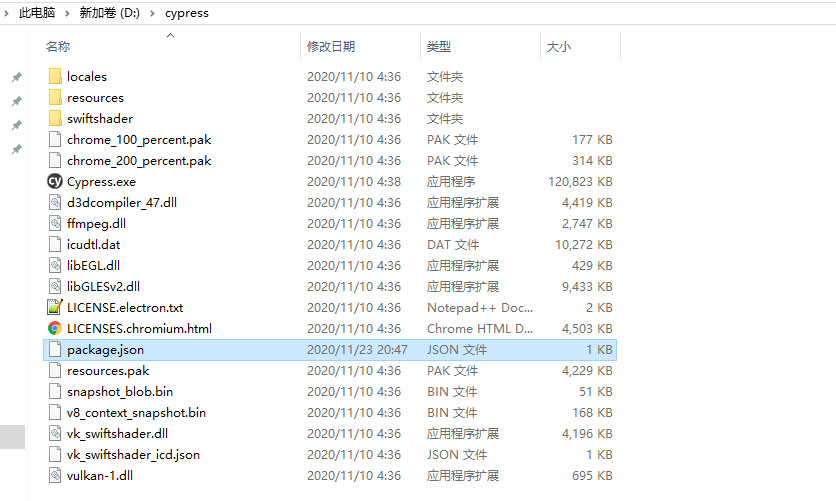
Task: Click the 10,272 KB size value
Action: pos(584,245)
